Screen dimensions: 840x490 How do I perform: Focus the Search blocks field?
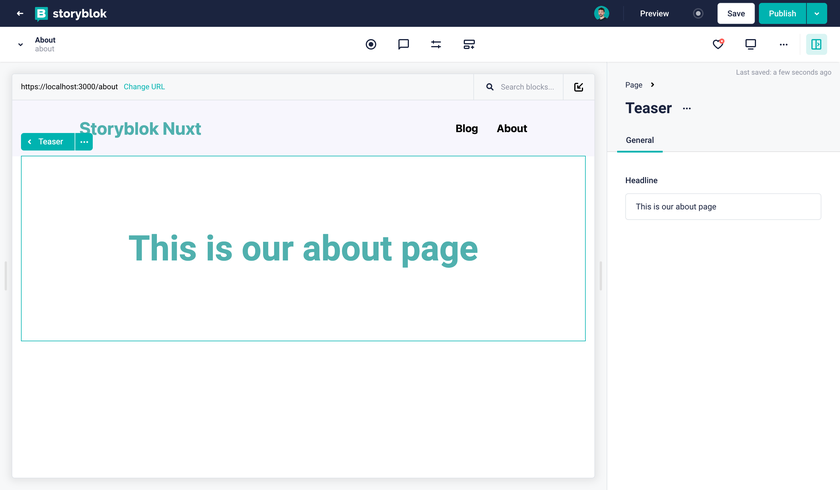coord(527,87)
